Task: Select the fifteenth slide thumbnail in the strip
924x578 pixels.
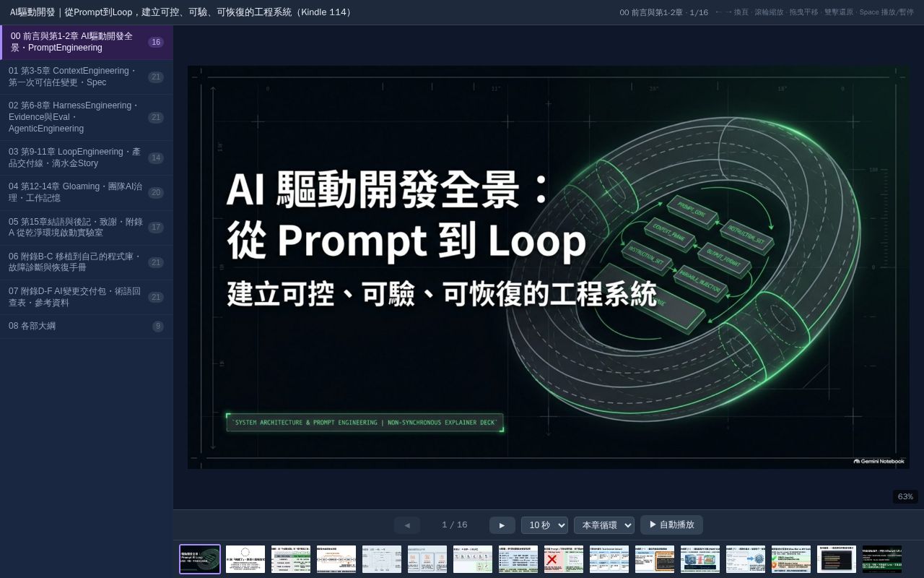Action: click(x=837, y=559)
